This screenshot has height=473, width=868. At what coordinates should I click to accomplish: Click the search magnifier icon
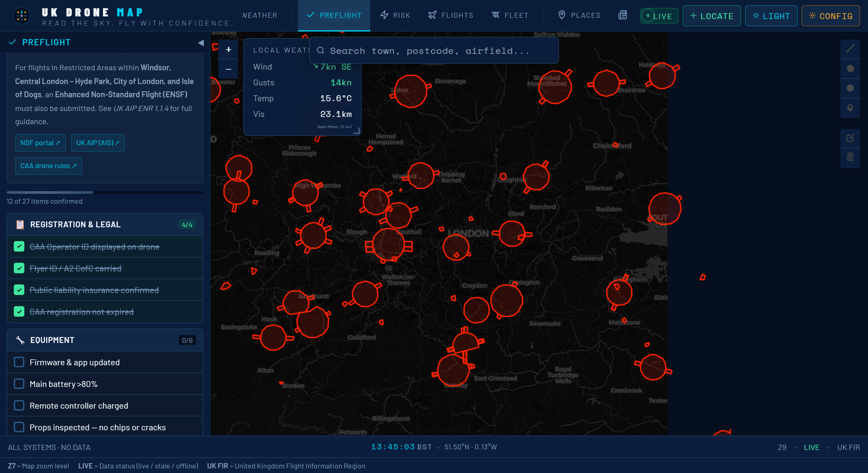pyautogui.click(x=321, y=51)
